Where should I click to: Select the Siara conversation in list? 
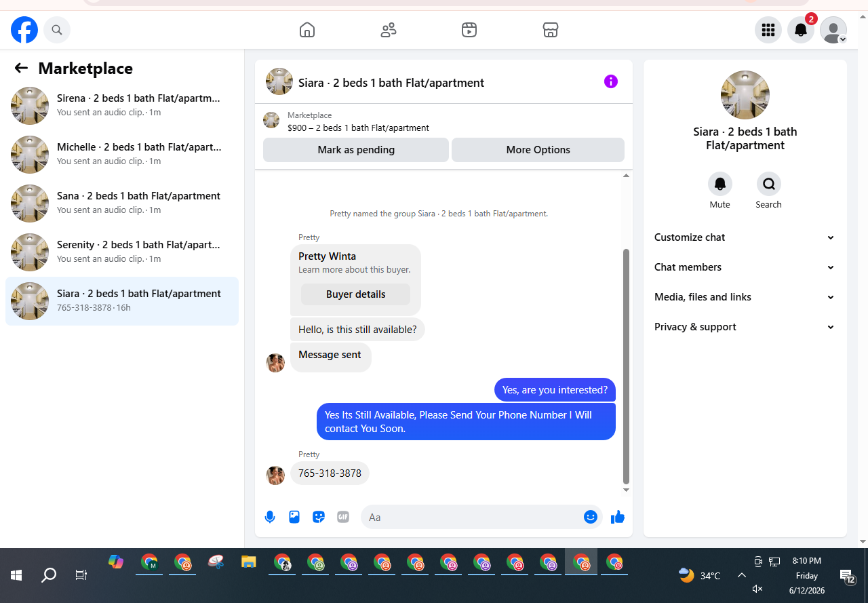(122, 301)
